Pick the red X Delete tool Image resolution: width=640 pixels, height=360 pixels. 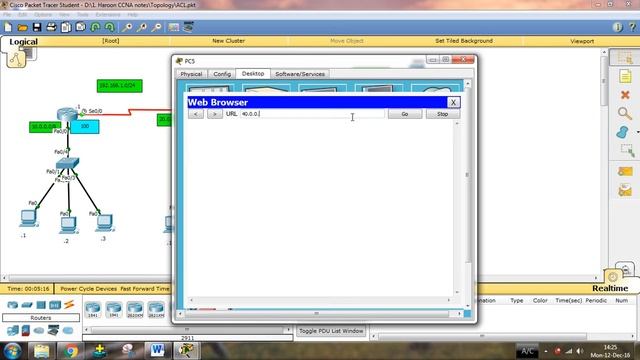point(625,95)
